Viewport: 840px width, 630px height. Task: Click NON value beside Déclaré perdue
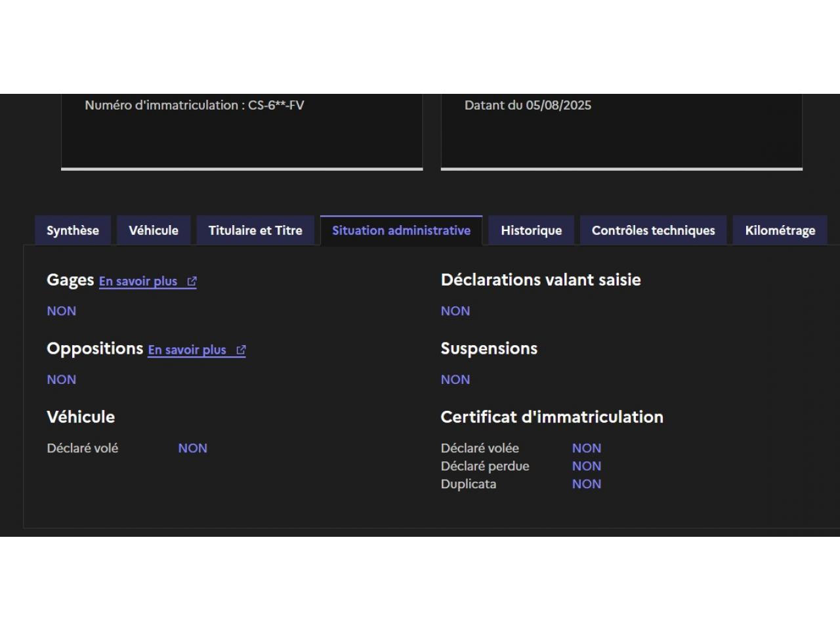coord(586,467)
